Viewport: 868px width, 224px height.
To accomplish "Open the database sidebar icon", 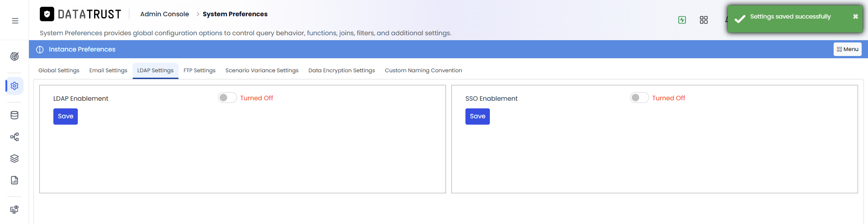I will (x=14, y=115).
